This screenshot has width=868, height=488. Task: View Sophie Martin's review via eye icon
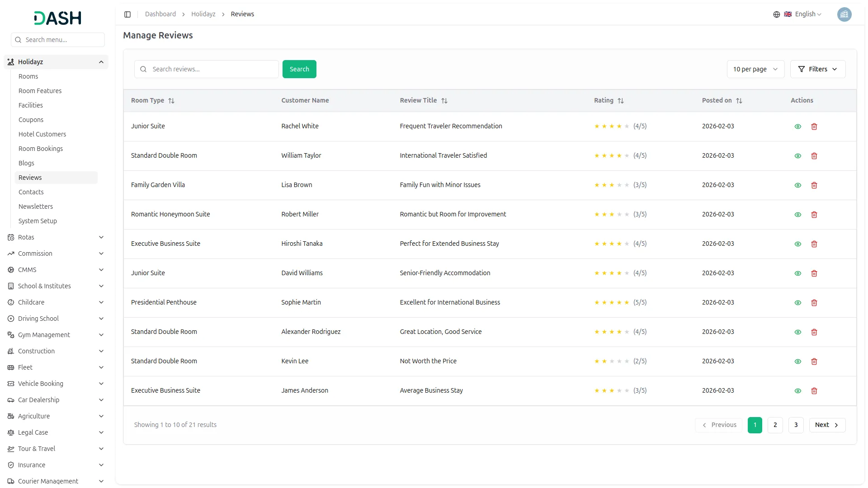[x=798, y=303]
